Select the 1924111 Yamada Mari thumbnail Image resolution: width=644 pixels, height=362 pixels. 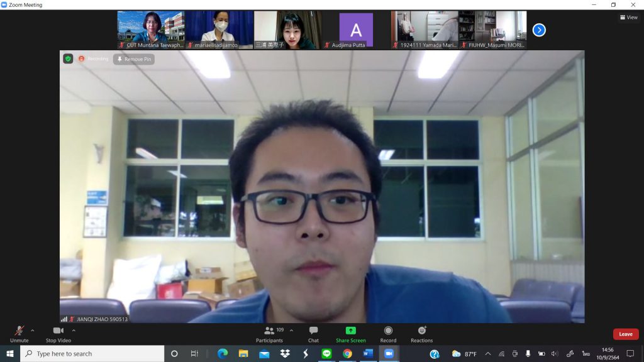coord(425,30)
